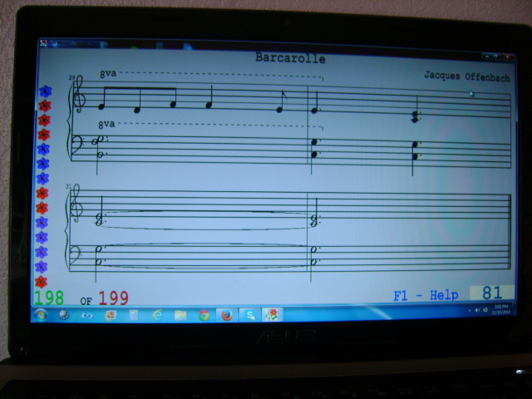This screenshot has width=532, height=399.
Task: Click the bottommost red flower above 198
Action: 41,282
